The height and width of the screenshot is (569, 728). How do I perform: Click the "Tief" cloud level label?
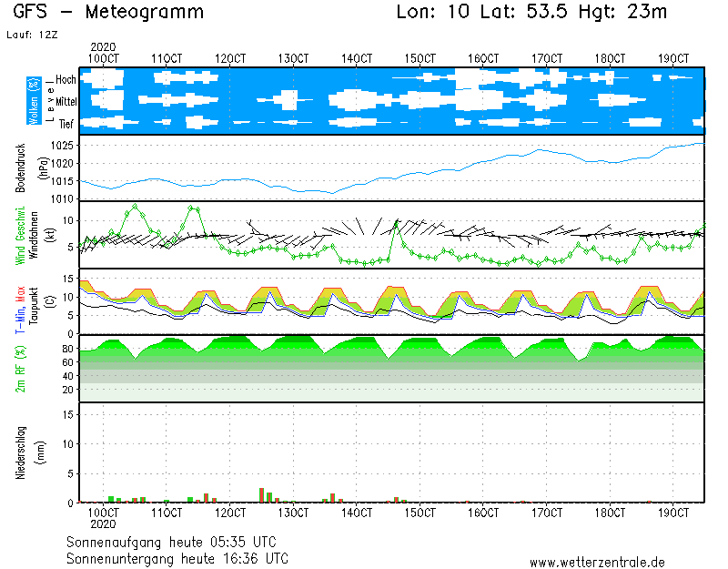(66, 124)
